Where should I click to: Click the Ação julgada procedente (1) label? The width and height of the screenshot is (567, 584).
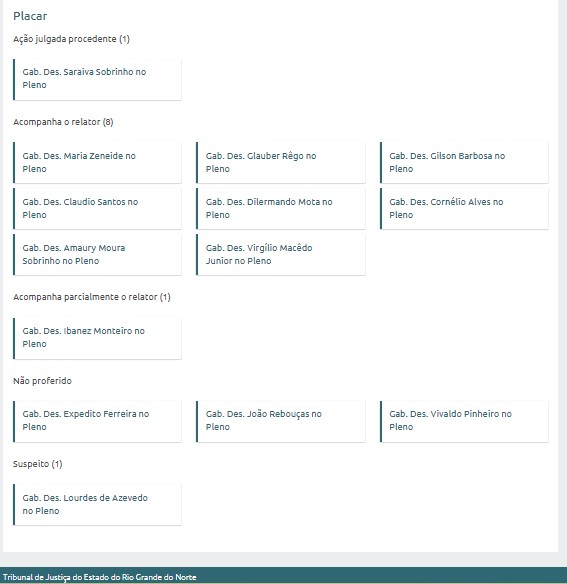pyautogui.click(x=72, y=39)
